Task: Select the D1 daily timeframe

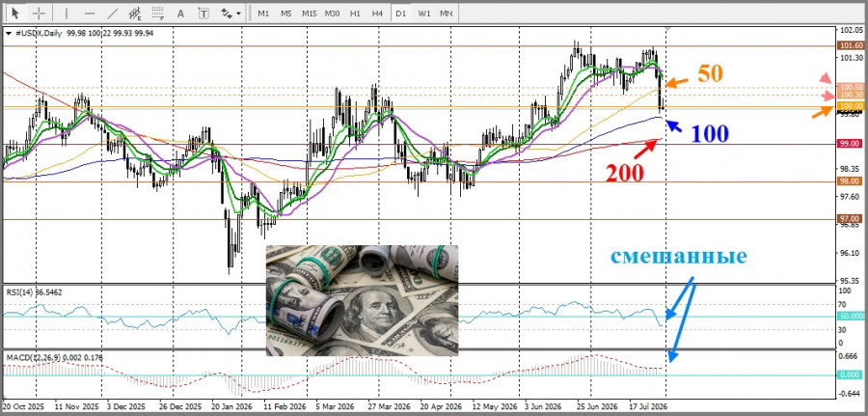Action: [x=400, y=14]
